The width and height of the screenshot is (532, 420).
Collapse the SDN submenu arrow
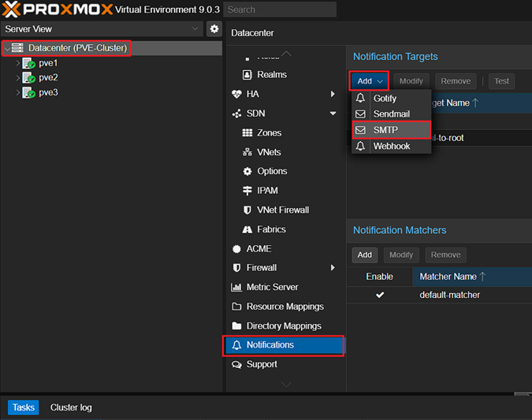pos(333,113)
